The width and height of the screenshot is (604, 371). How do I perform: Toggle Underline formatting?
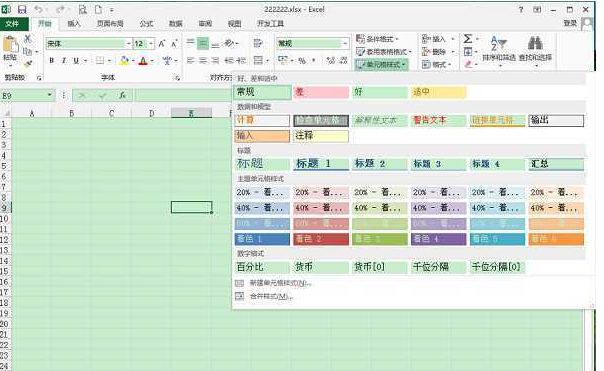76,60
